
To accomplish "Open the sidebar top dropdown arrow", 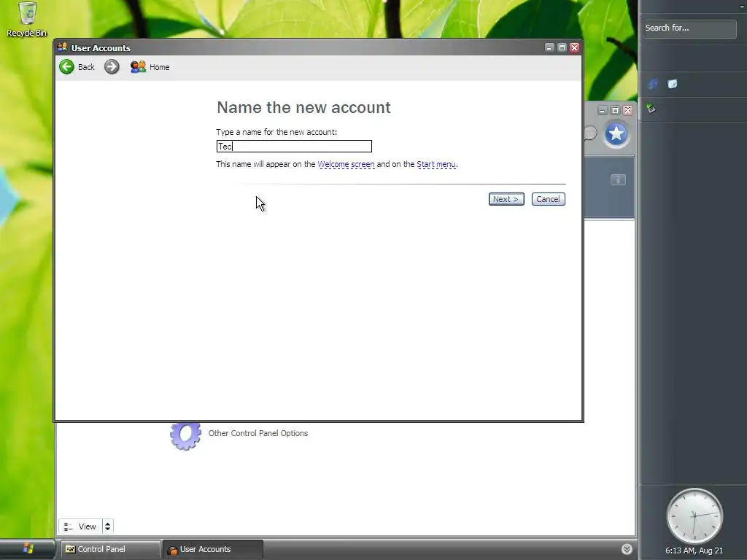I will [742, 7].
